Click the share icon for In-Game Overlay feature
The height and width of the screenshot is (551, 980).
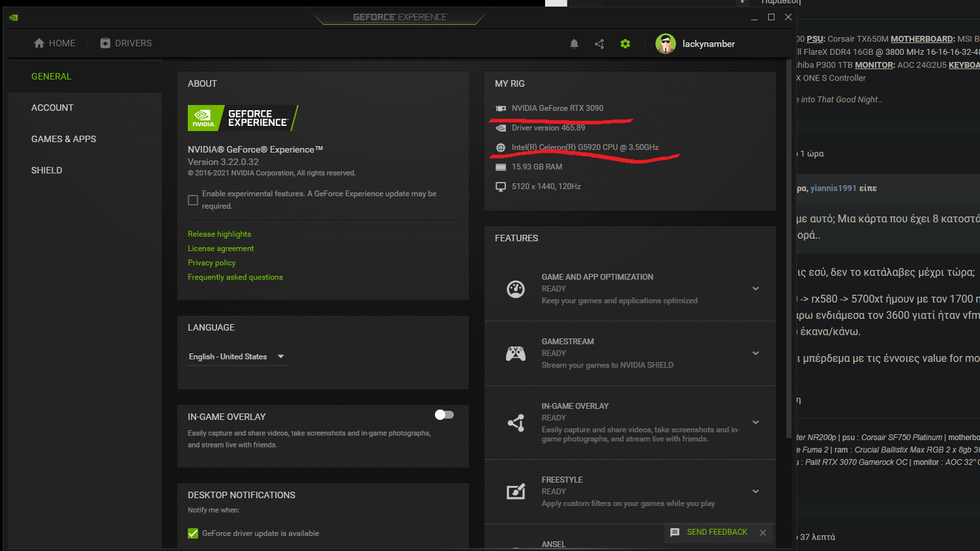coord(516,423)
